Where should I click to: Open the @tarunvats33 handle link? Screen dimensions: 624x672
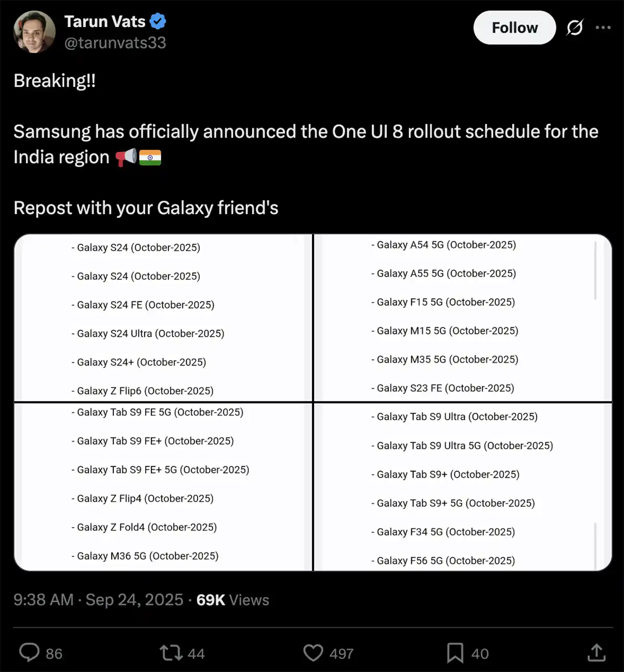pyautogui.click(x=115, y=43)
